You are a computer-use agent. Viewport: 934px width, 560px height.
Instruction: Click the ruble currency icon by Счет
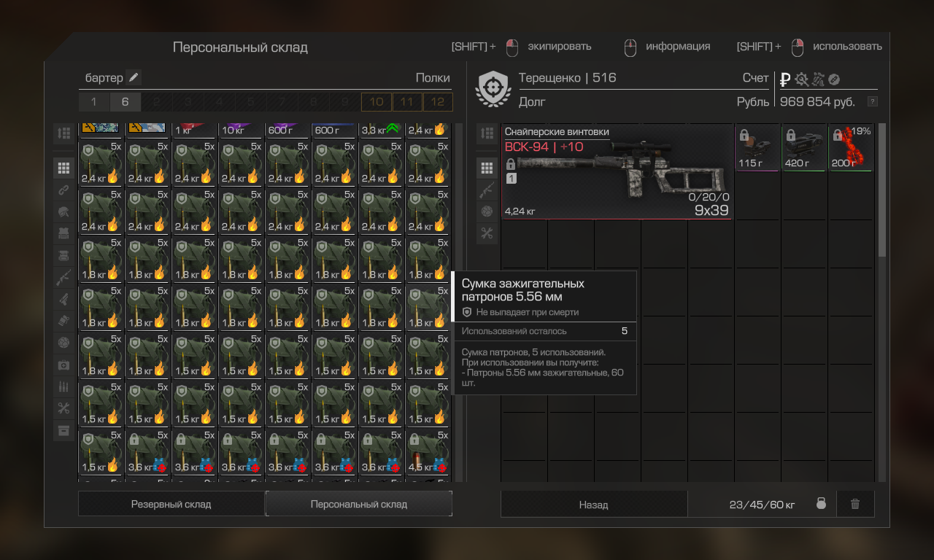(785, 79)
